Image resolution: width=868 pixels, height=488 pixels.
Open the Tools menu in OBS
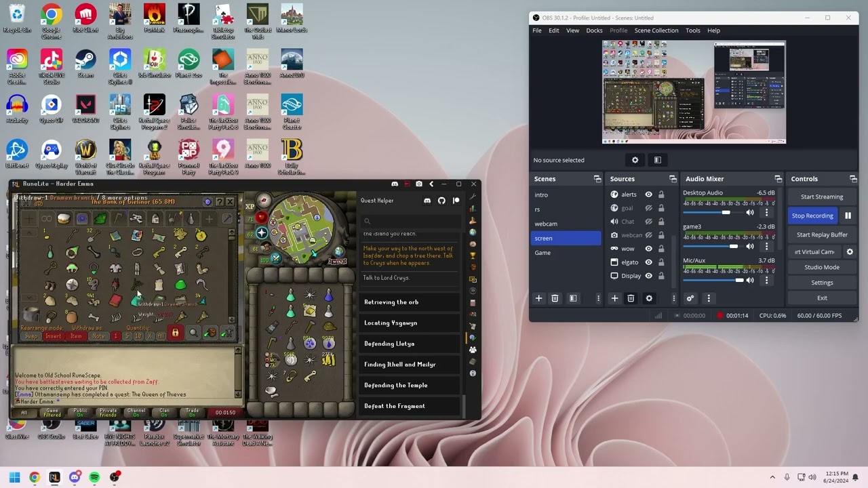[x=693, y=30]
